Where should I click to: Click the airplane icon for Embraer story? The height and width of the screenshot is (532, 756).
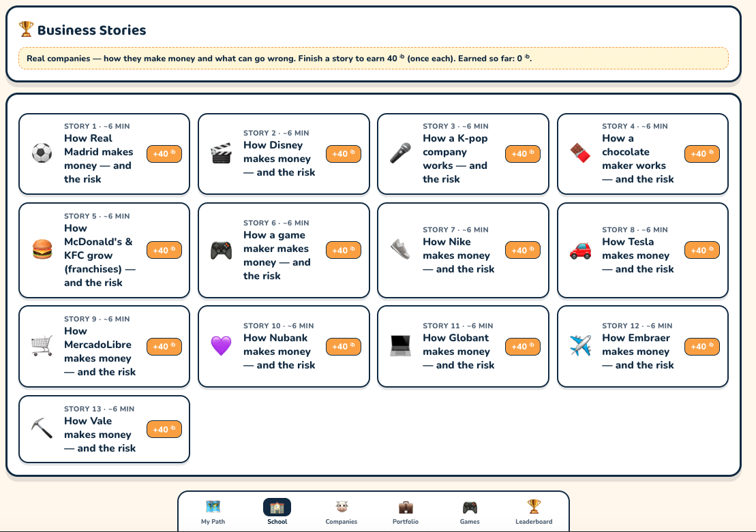(580, 346)
